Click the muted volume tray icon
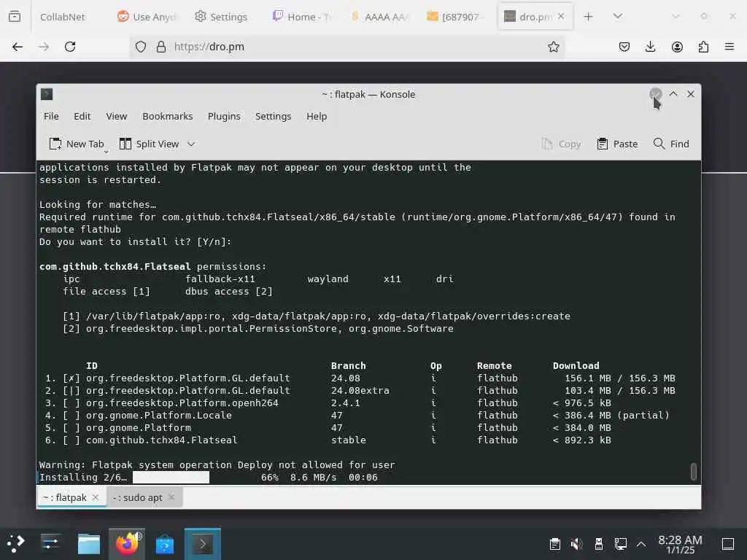 pos(576,544)
